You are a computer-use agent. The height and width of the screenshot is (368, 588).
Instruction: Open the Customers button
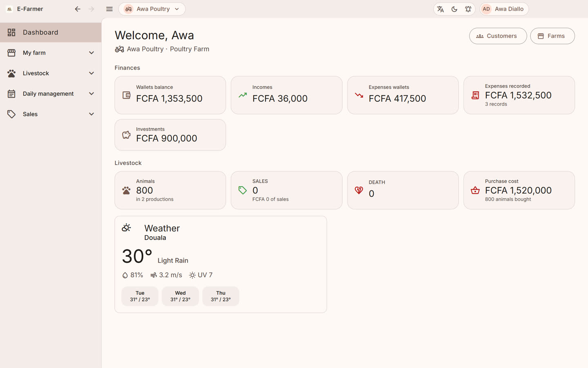point(498,36)
